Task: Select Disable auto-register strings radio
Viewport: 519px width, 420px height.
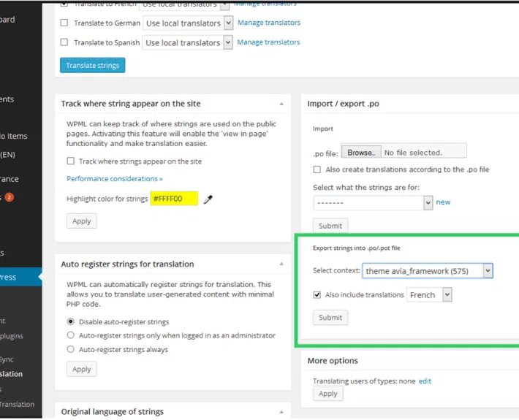Action: pos(70,321)
